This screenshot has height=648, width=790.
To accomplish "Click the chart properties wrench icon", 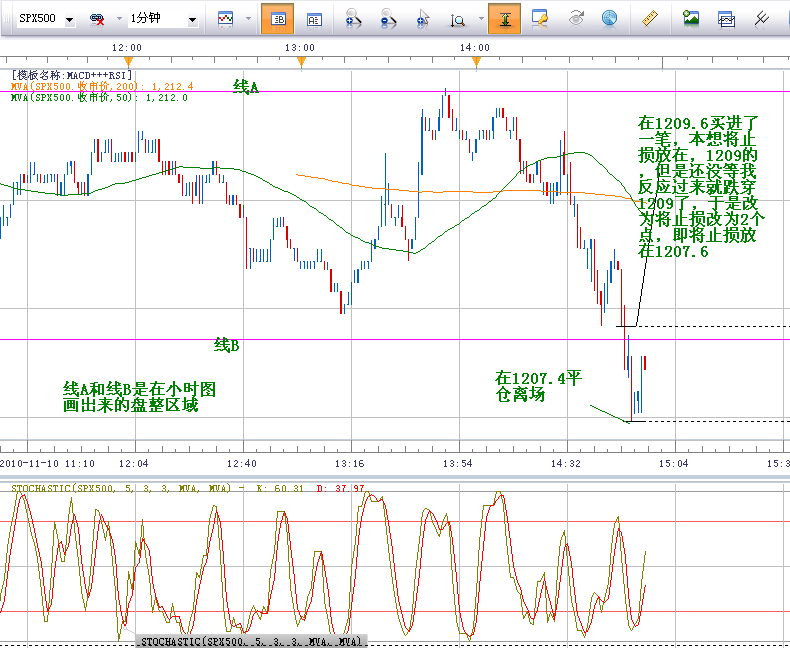I will pos(541,18).
